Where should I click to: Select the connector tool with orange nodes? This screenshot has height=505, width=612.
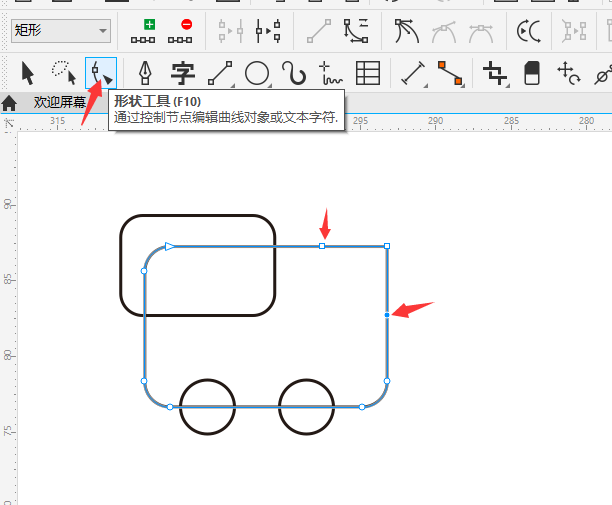point(450,73)
